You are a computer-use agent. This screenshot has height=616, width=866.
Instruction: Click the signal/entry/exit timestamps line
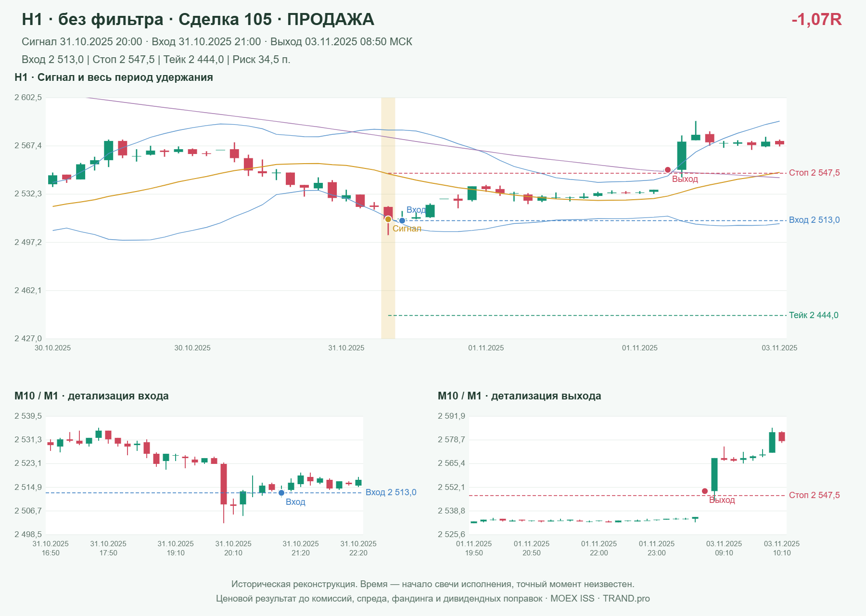click(217, 42)
